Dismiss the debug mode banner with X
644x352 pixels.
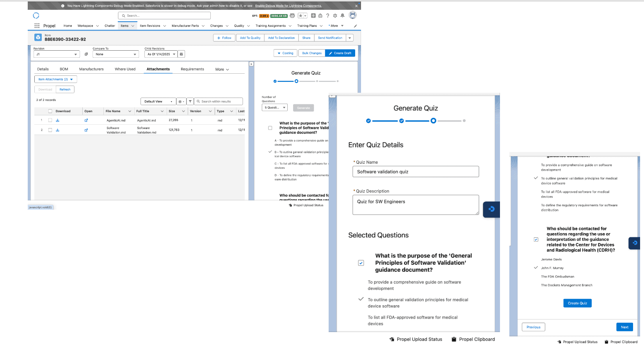coord(356,6)
